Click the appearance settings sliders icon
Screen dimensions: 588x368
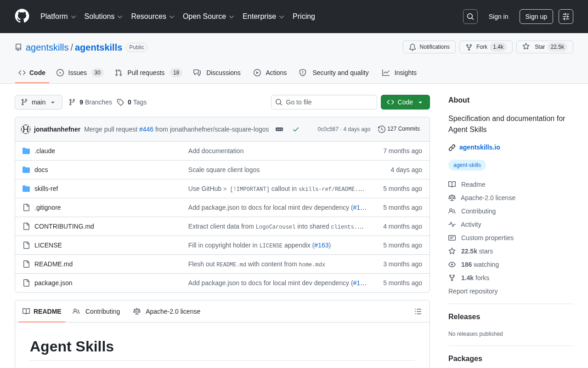pos(566,17)
